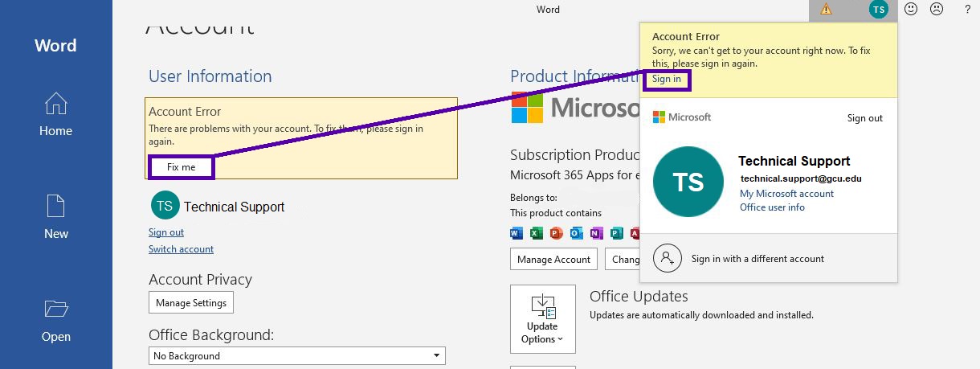Open the My Microsoft account link
This screenshot has width=980, height=369.
click(x=786, y=194)
